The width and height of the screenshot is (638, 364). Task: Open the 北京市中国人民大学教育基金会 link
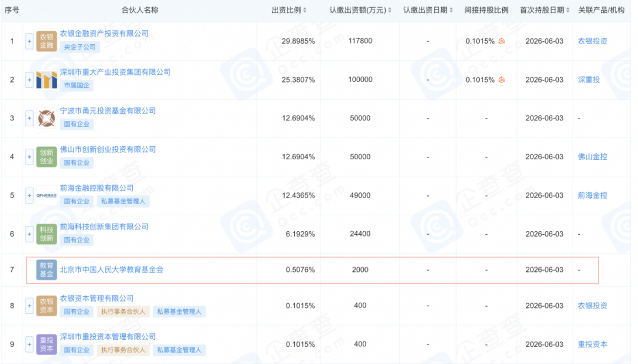[x=112, y=270]
